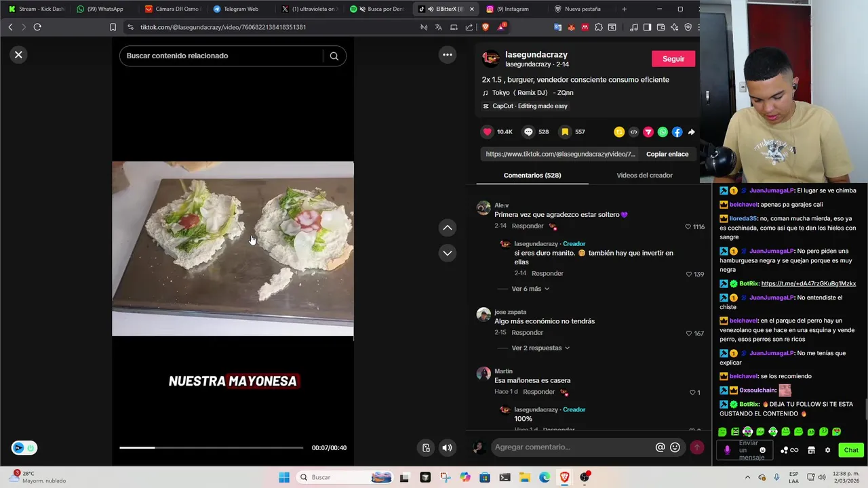Like jose zapata's comment heart showing 167
This screenshot has height=488, width=868.
click(x=688, y=333)
